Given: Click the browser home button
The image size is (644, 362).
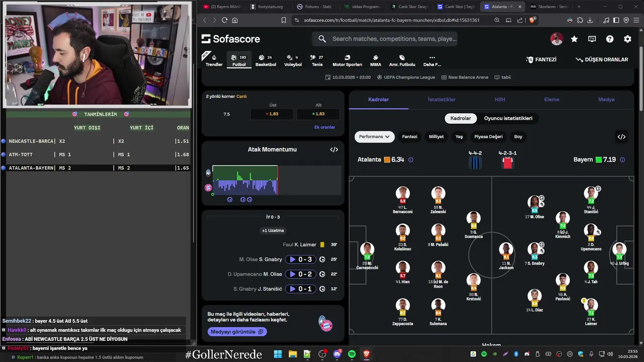Looking at the screenshot, I should click(234, 20).
